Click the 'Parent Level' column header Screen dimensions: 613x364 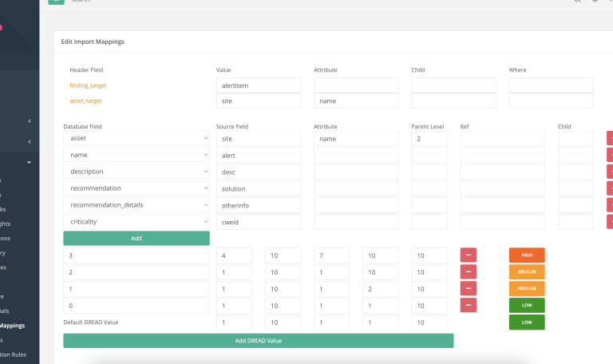428,126
